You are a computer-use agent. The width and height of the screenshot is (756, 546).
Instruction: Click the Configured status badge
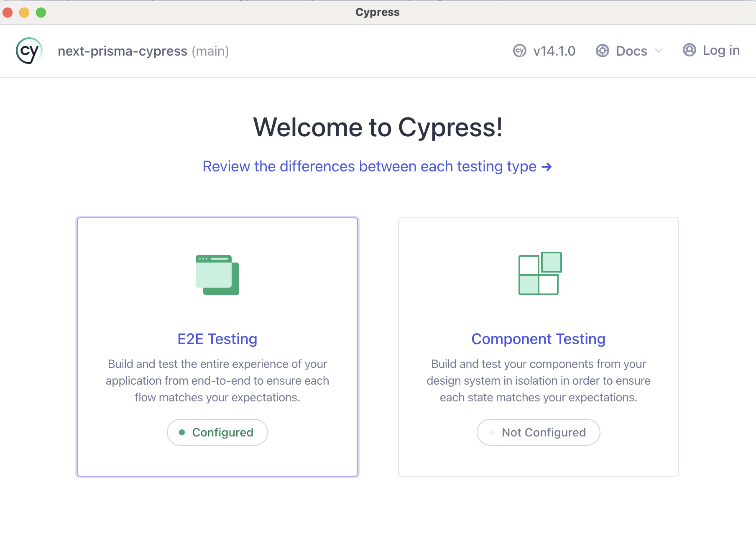pos(217,432)
